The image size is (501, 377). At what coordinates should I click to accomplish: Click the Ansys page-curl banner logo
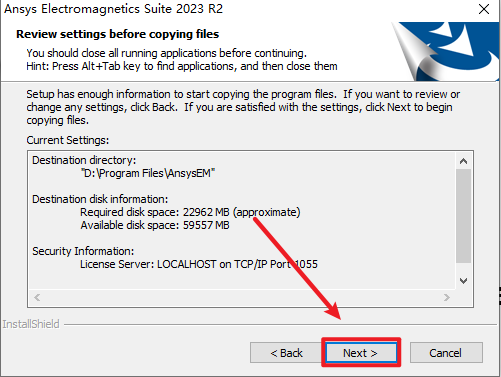click(446, 51)
